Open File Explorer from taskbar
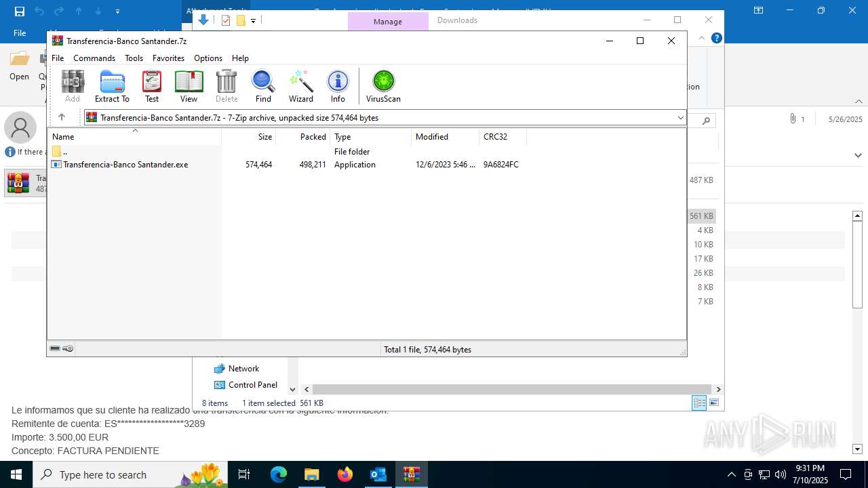This screenshot has width=868, height=488. pyautogui.click(x=311, y=474)
